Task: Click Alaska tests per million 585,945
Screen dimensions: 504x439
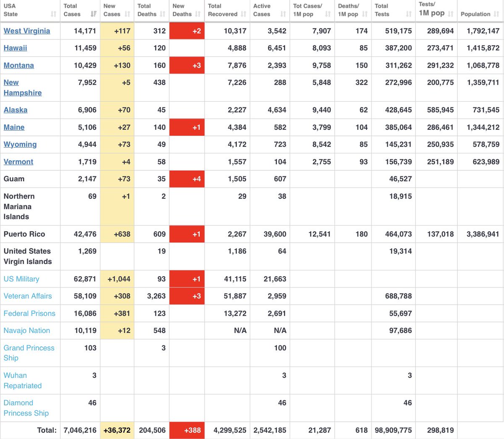Action: pos(440,110)
